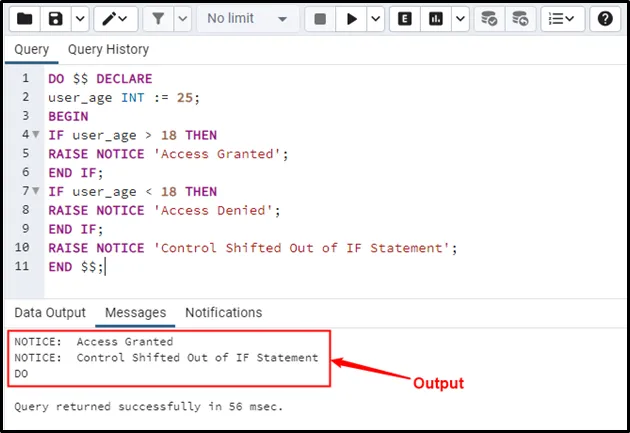Image resolution: width=630 pixels, height=433 pixels.
Task: Click the Commit transaction database icon
Action: (489, 19)
